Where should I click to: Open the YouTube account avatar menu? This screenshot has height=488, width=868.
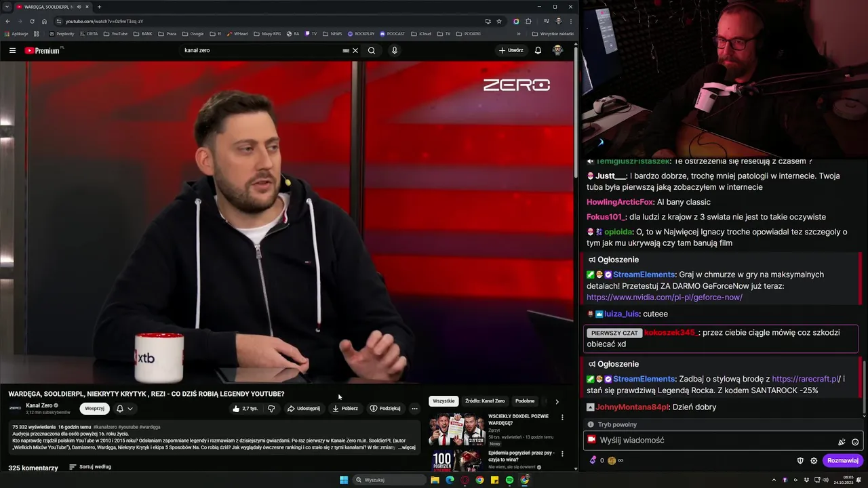557,50
